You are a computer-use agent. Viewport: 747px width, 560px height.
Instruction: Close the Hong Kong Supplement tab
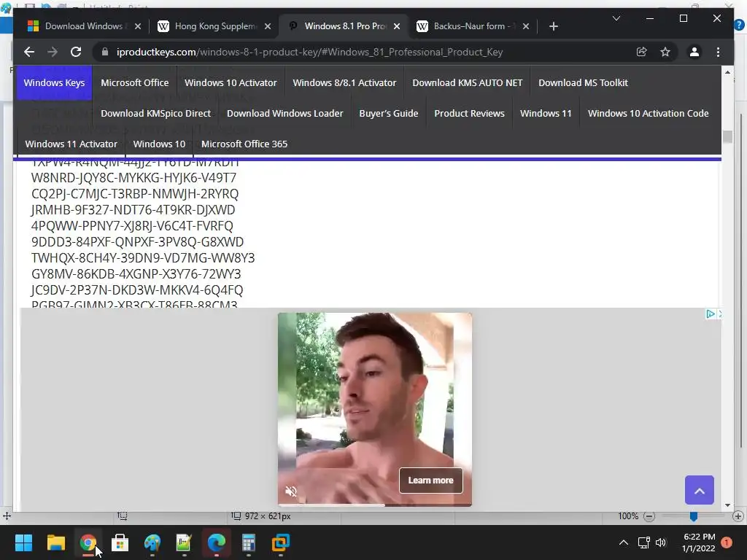pos(268,26)
